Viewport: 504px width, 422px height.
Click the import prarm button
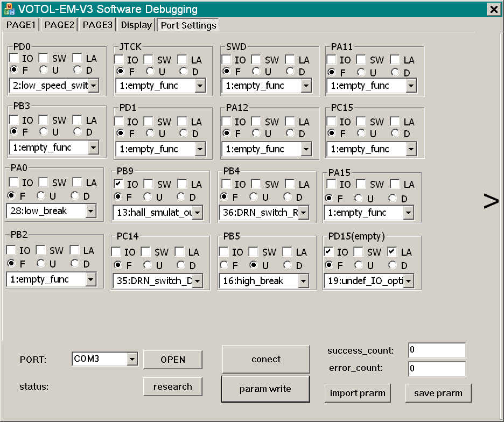click(x=358, y=393)
